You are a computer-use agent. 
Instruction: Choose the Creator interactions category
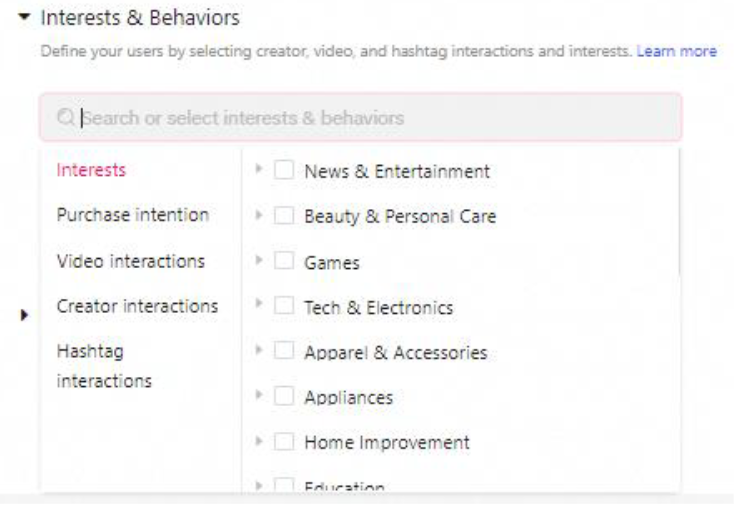click(x=137, y=306)
